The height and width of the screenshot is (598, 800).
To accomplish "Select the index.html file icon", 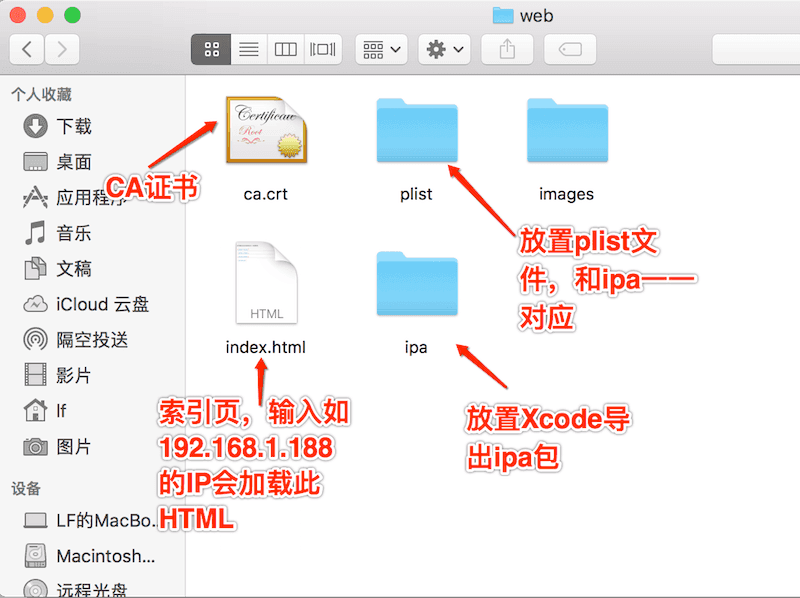I will point(266,283).
